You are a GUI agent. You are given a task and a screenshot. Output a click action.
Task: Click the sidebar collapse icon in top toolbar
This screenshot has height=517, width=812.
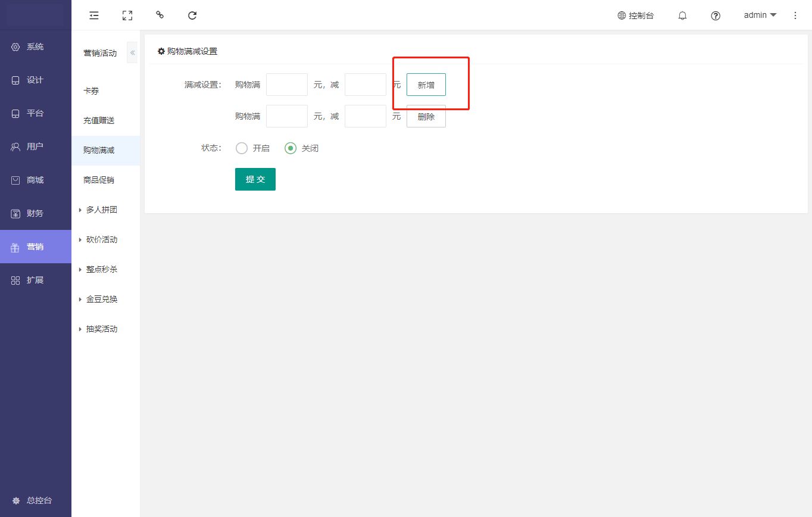[x=94, y=15]
